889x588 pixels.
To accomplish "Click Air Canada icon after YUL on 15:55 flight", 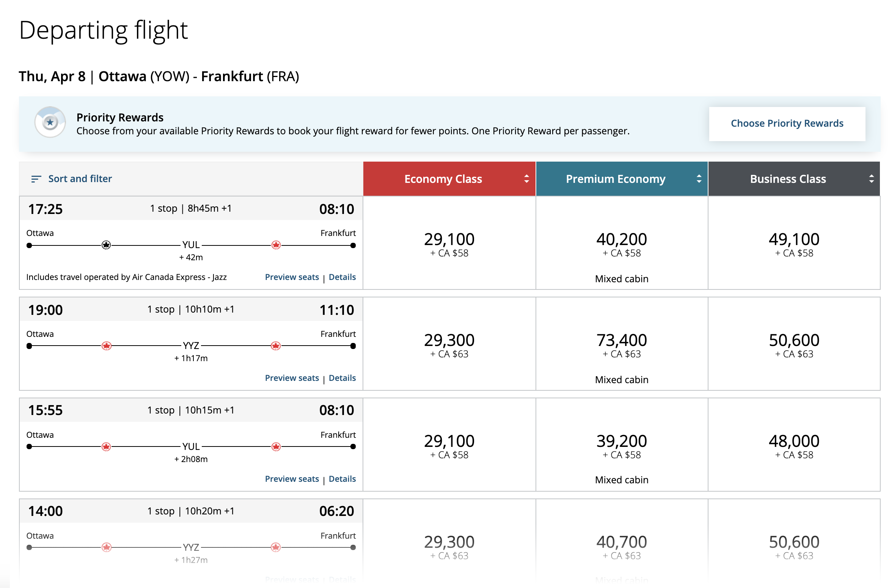I will pos(276,447).
